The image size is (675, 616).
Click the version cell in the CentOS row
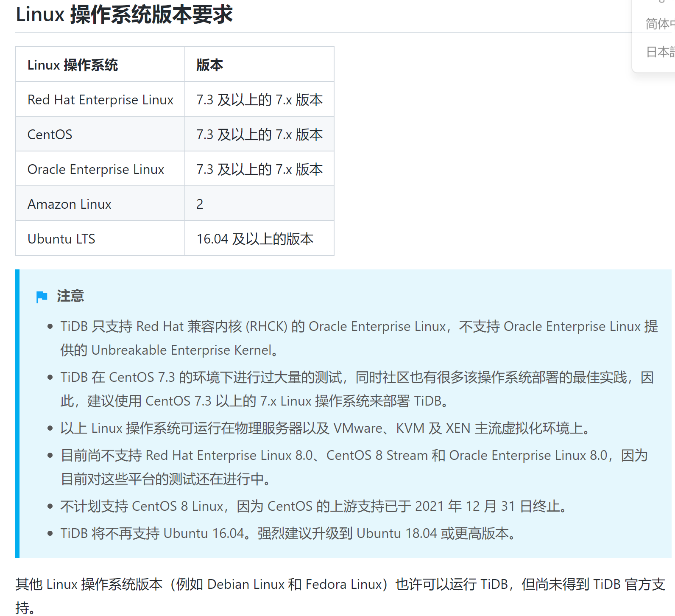click(259, 134)
